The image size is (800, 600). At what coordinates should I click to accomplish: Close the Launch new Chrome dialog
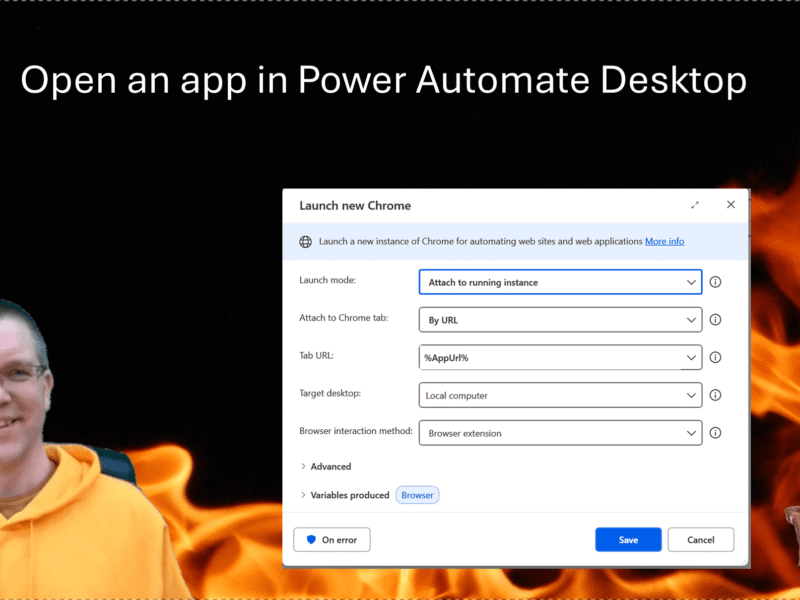click(x=731, y=205)
